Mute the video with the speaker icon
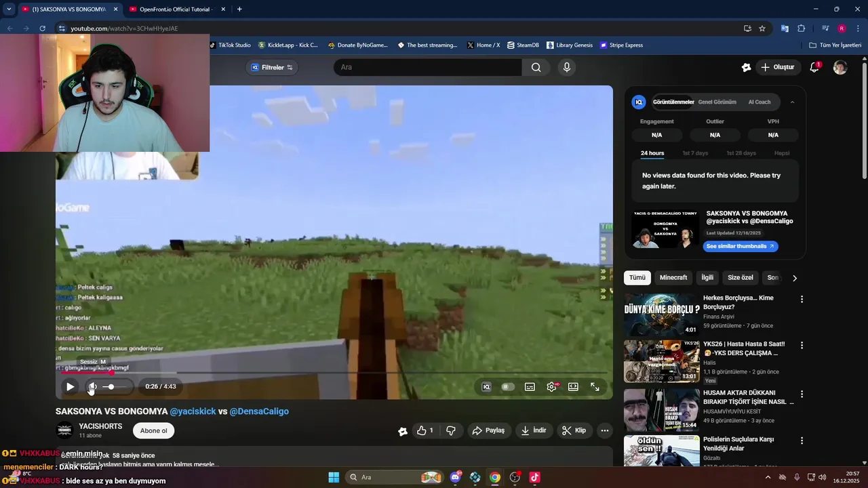 tap(92, 386)
